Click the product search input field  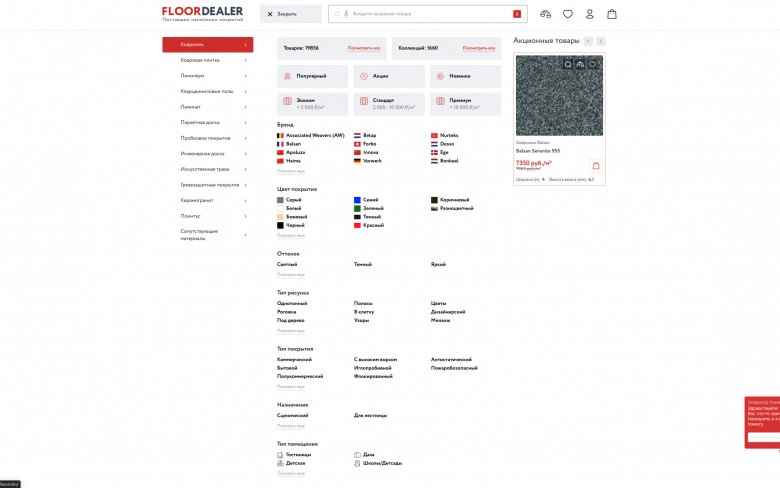pos(428,14)
